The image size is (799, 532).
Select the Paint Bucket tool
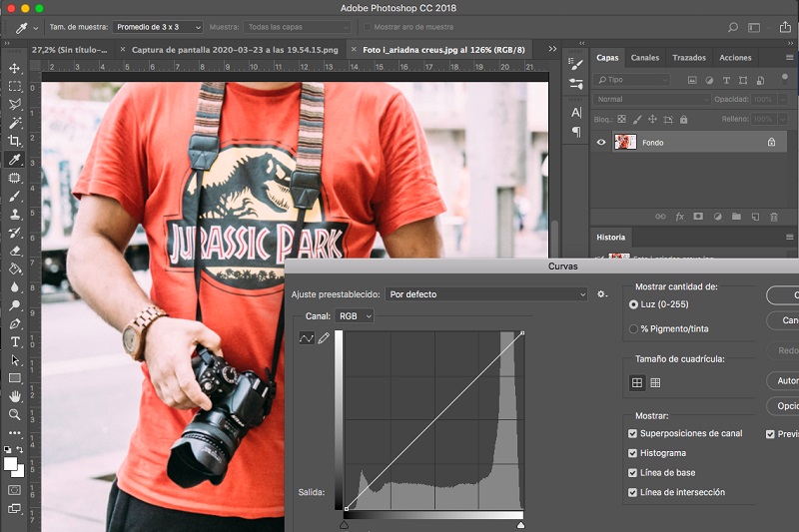(x=15, y=268)
